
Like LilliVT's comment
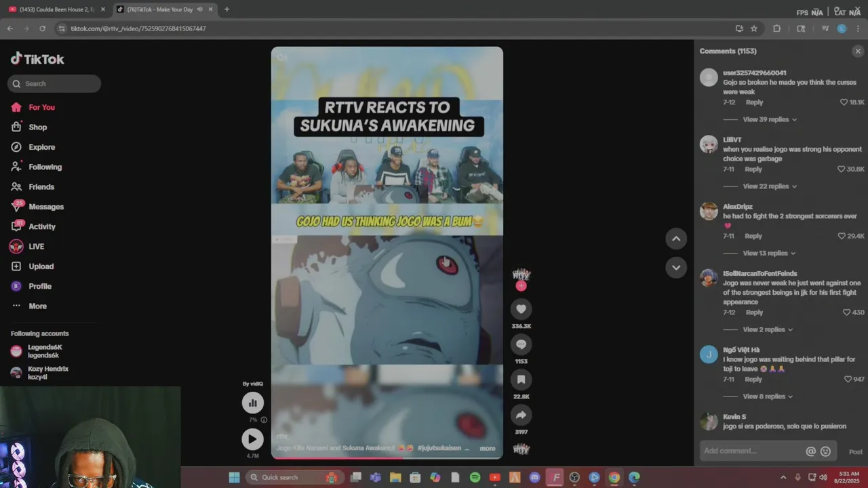(842, 169)
